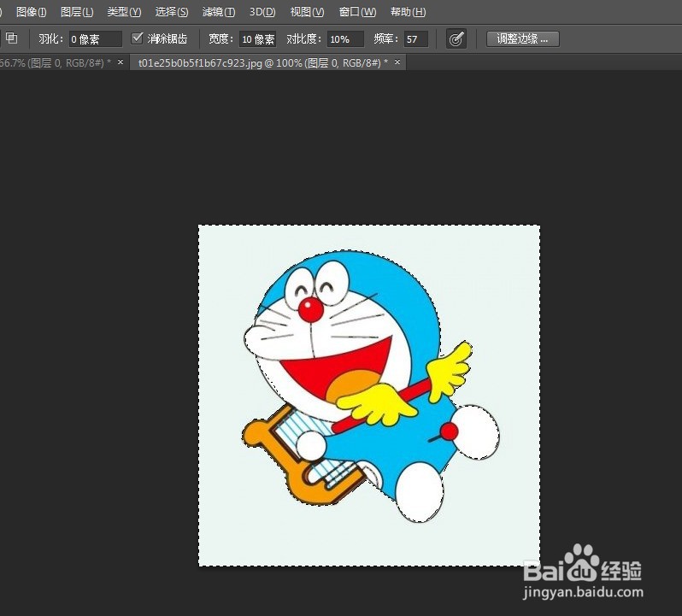The width and height of the screenshot is (682, 616).
Task: Open the 滤镜(T) menu
Action: pyautogui.click(x=219, y=12)
